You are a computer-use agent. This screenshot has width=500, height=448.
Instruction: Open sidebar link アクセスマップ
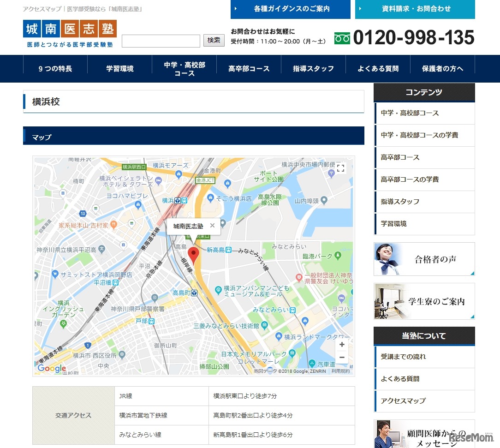424,401
